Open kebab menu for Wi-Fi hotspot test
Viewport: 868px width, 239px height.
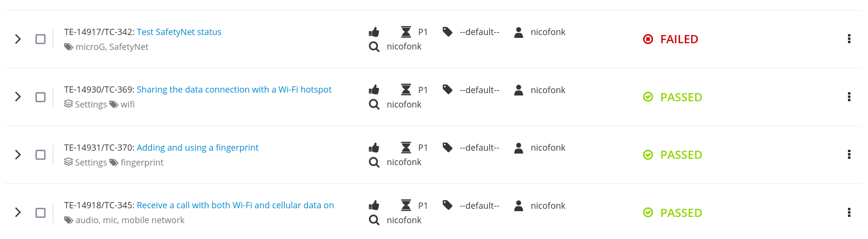tap(849, 97)
